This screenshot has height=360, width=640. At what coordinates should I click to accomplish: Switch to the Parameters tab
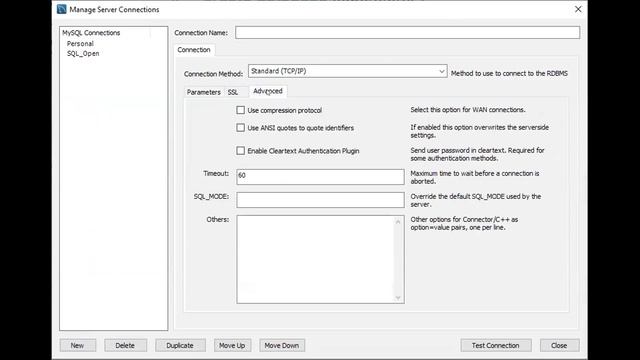[x=203, y=92]
